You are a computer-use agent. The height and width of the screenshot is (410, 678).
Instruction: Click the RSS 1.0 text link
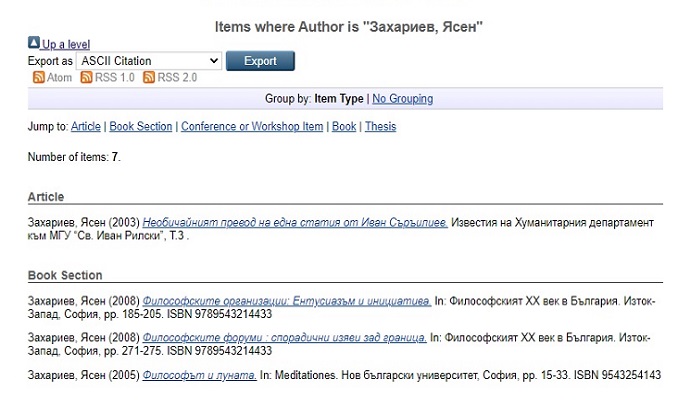click(x=115, y=78)
